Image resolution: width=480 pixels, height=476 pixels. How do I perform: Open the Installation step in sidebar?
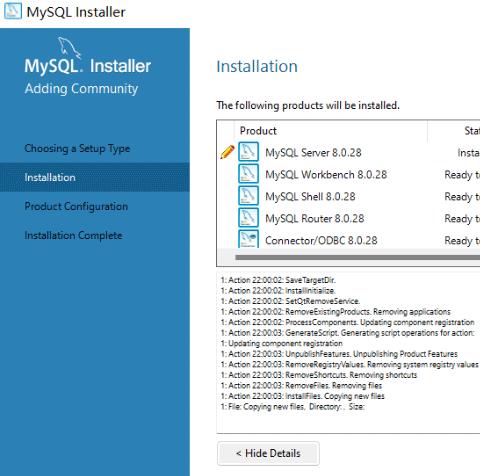pyautogui.click(x=95, y=177)
